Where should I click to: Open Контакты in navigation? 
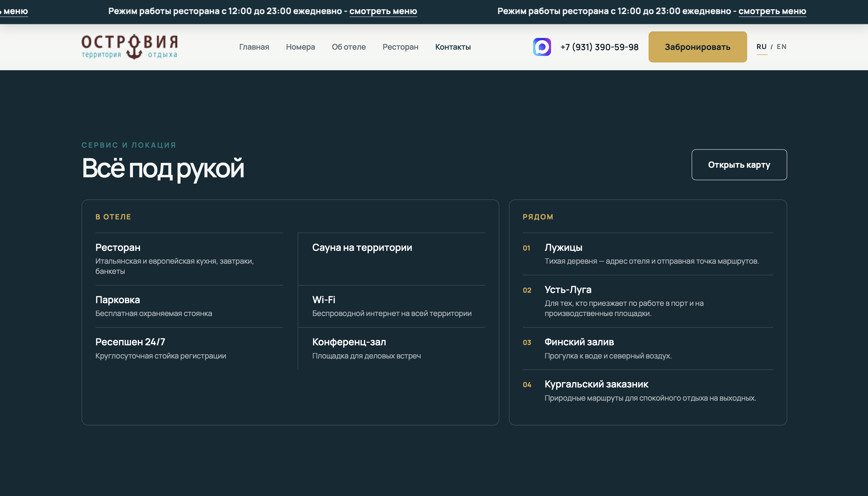click(453, 47)
